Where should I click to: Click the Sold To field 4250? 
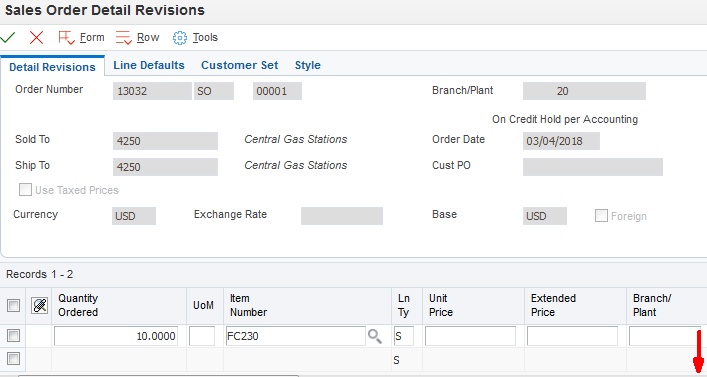(x=165, y=141)
